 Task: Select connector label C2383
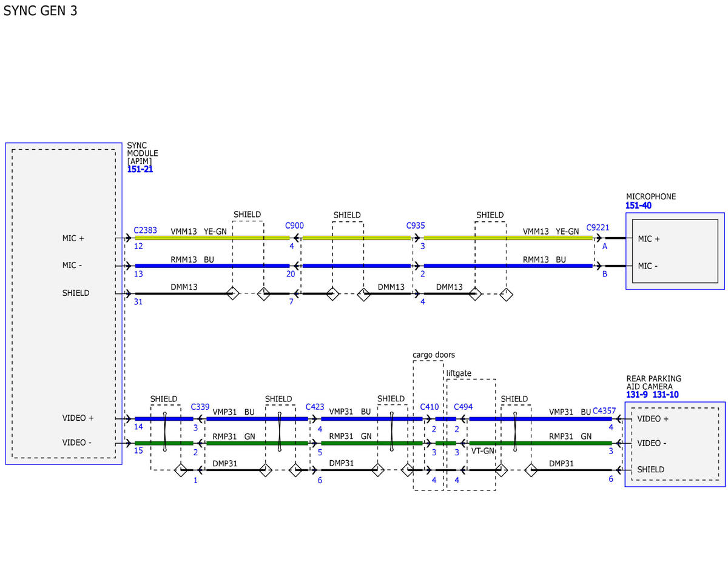point(146,230)
